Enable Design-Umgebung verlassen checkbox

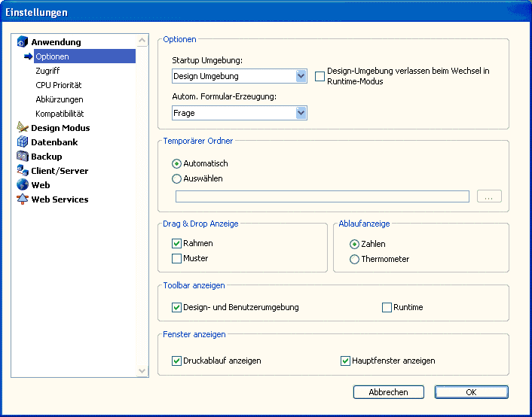320,76
